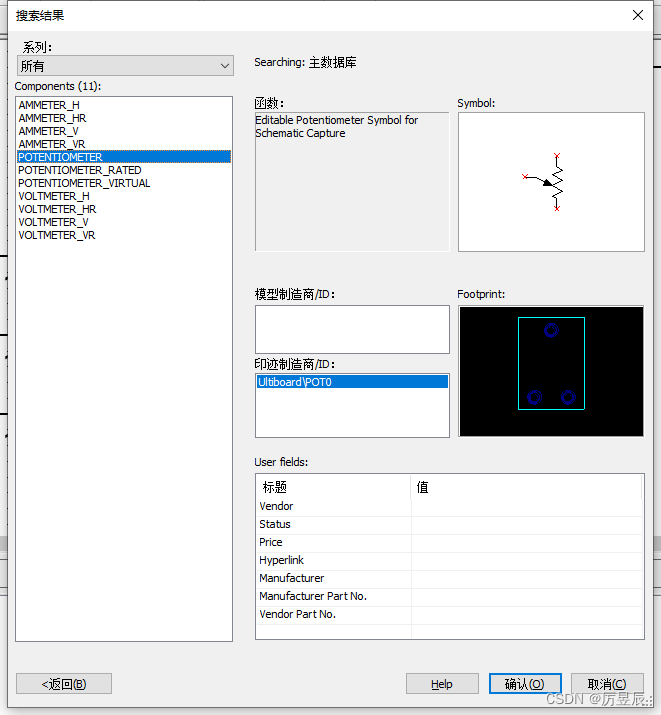Pick AMMETER_VR component entry
This screenshot has height=715, width=661.
pos(52,144)
